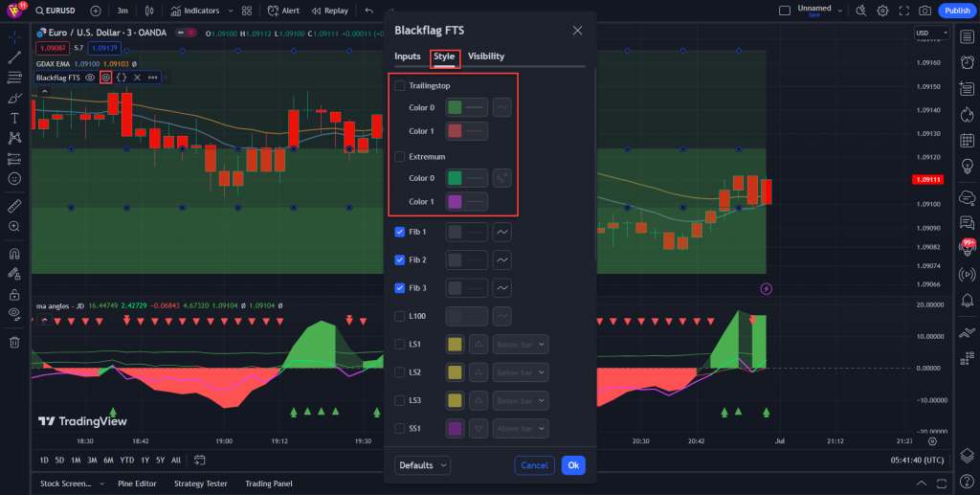The image size is (980, 495).
Task: Take a chart snapshot with camera icon
Action: tap(924, 11)
